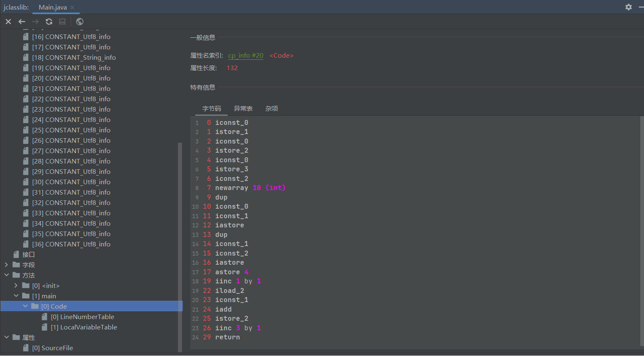Click folder icon of [0] <init>
This screenshot has width=644, height=356.
(26, 285)
